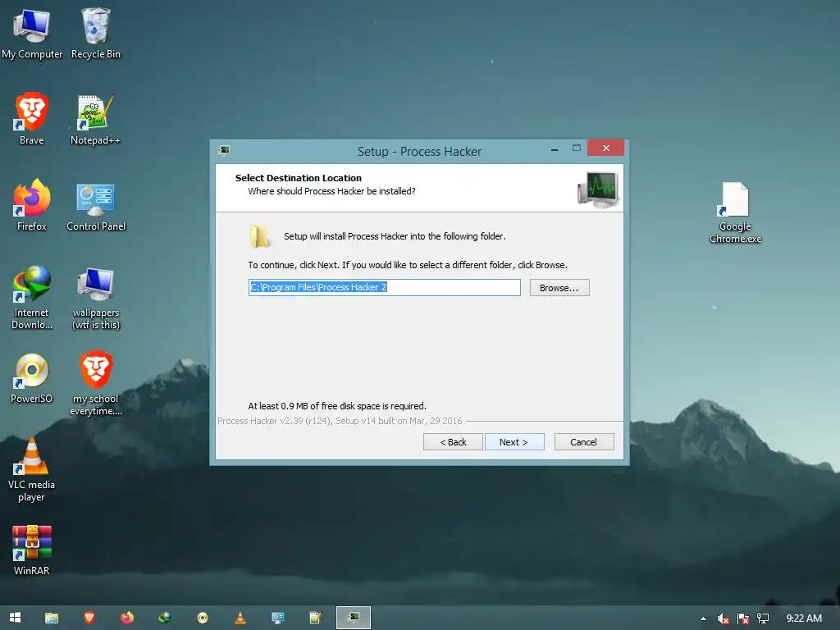This screenshot has height=630, width=840.
Task: Click the Browse... button
Action: (x=559, y=288)
